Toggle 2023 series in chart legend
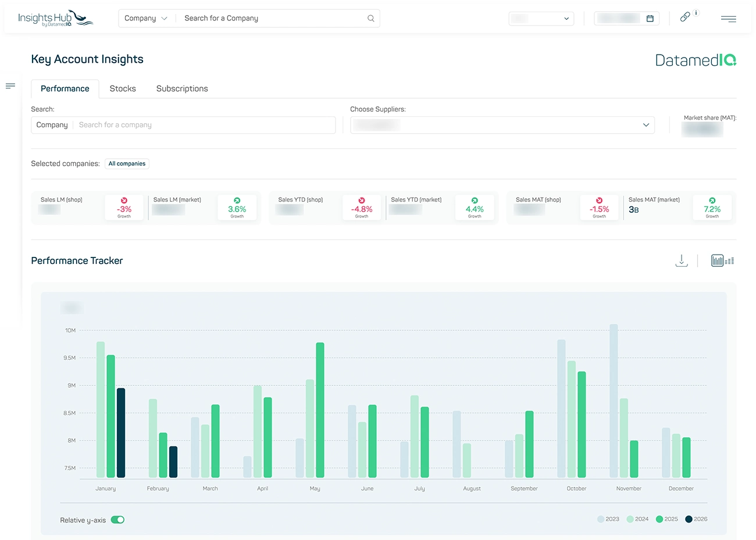The image size is (756, 540). [x=608, y=519]
